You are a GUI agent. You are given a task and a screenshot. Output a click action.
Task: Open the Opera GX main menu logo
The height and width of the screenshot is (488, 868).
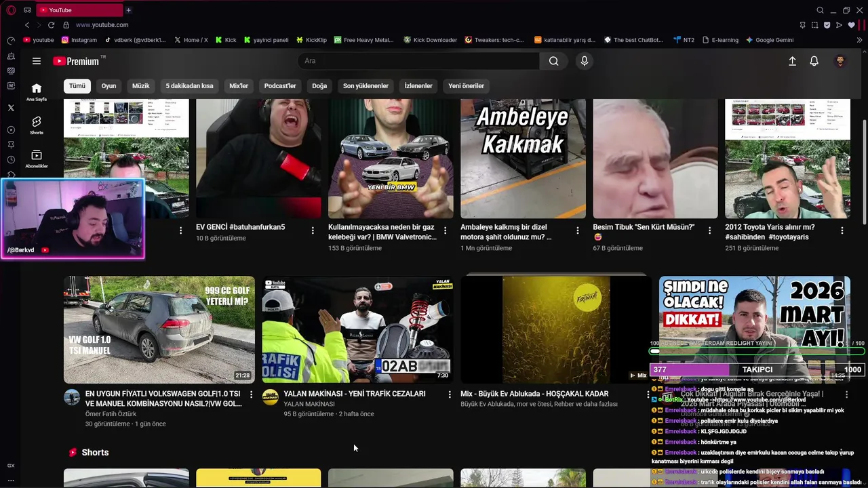[11, 10]
